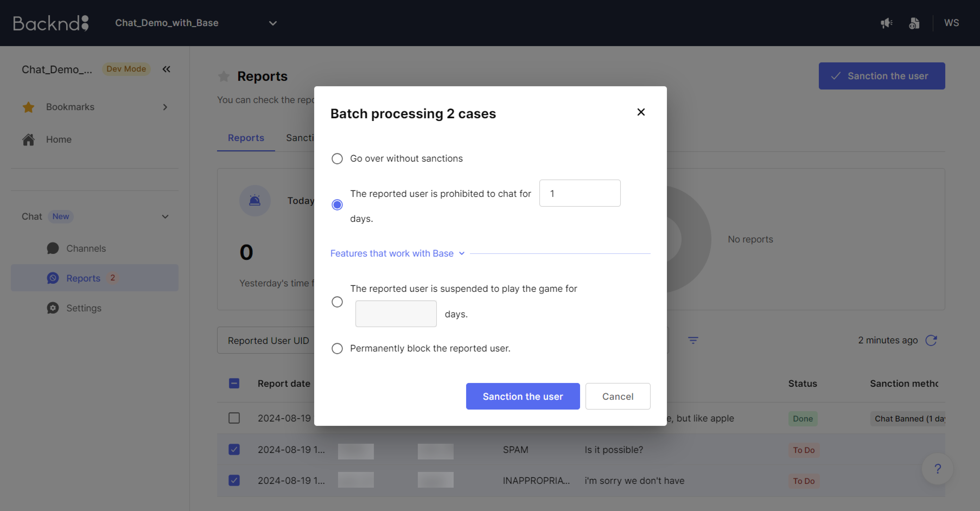
Task: Open Home in the sidebar
Action: [x=95, y=140]
